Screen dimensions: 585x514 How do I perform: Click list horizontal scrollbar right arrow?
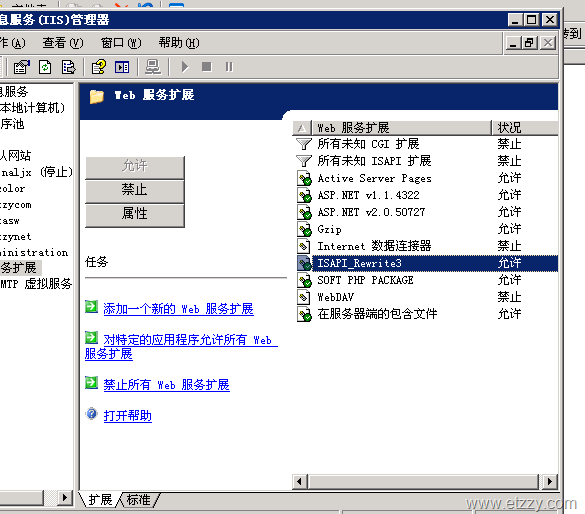click(x=550, y=482)
